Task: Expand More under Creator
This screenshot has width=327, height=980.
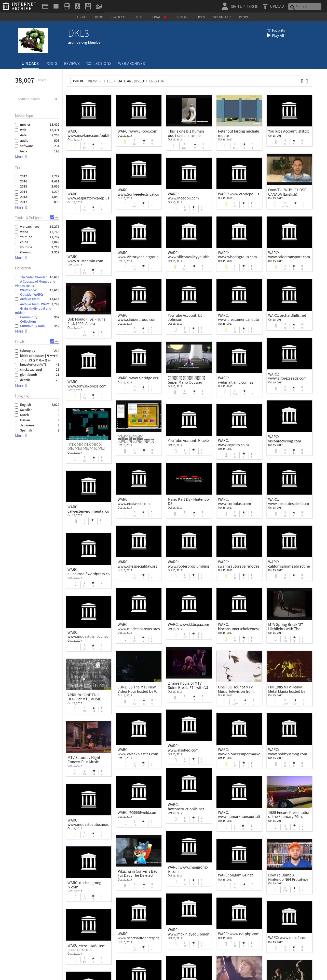Action: point(21,385)
